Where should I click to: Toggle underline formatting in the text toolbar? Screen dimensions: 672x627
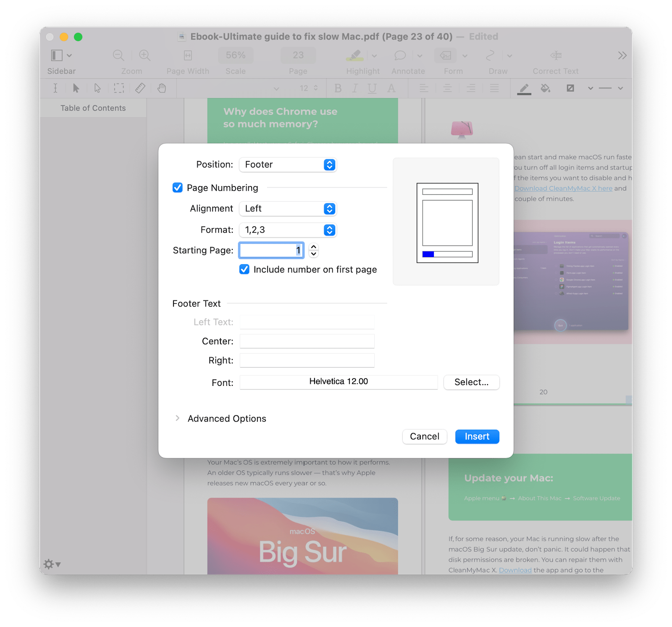(372, 88)
